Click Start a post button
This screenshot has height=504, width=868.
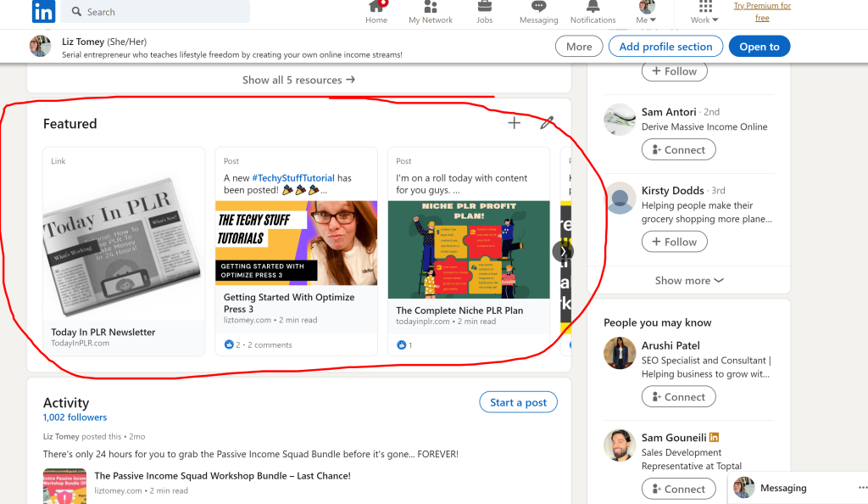518,402
